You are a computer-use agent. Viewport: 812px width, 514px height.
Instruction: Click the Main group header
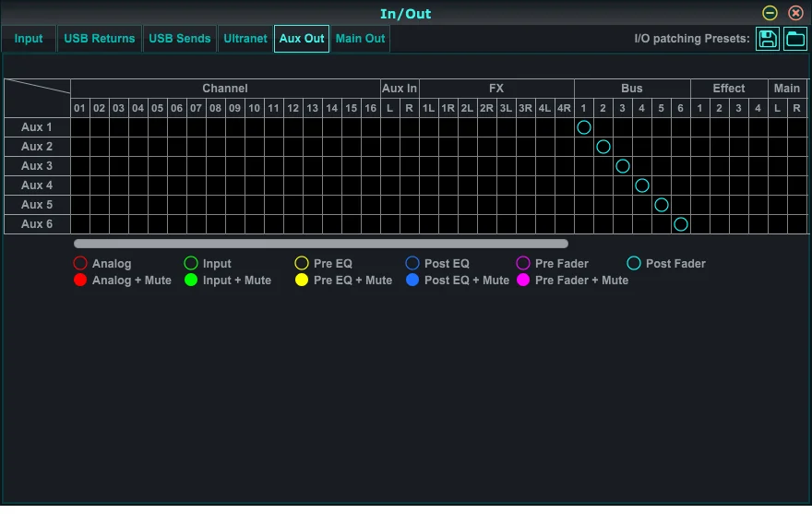click(787, 89)
